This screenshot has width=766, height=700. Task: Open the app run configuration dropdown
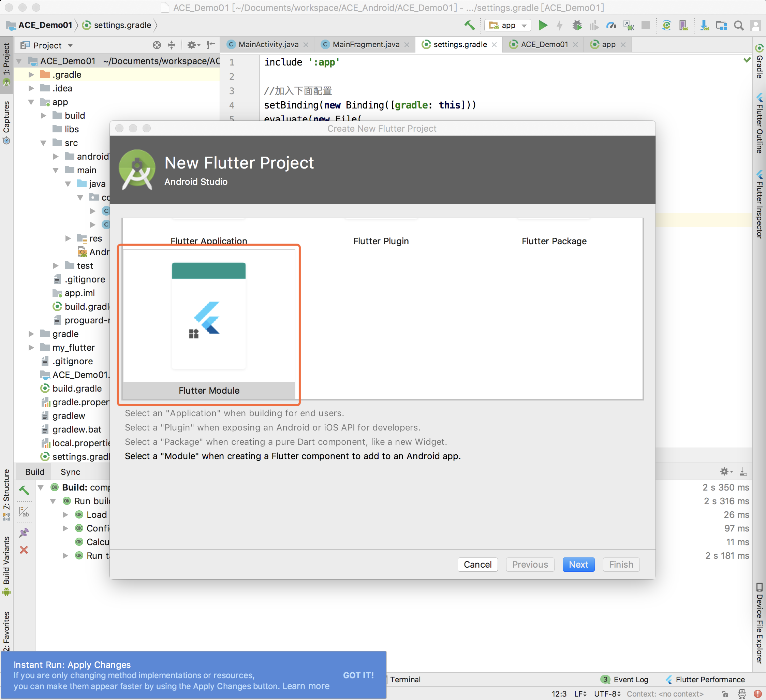(x=507, y=26)
